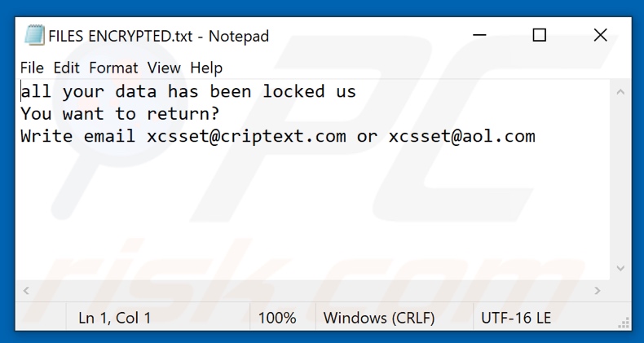Click the xcsset@criptext.com email text
Image resolution: width=644 pixels, height=343 pixels.
[x=246, y=136]
